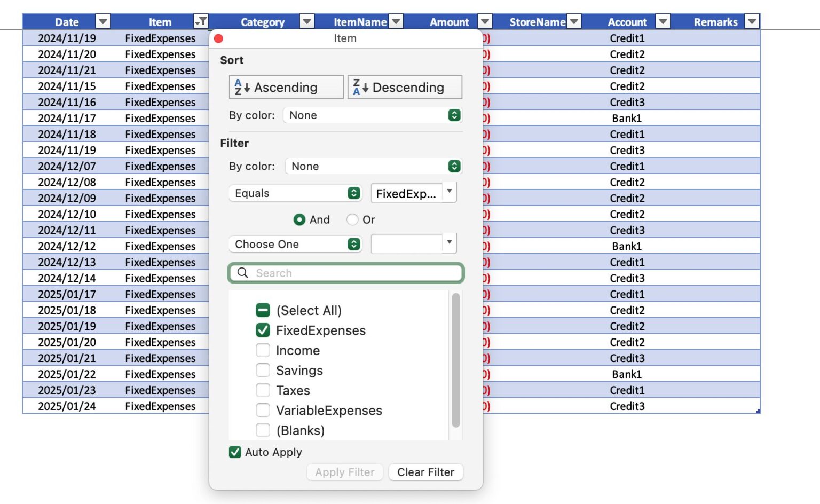
Task: Open the Sort By color dropdown
Action: 453,115
